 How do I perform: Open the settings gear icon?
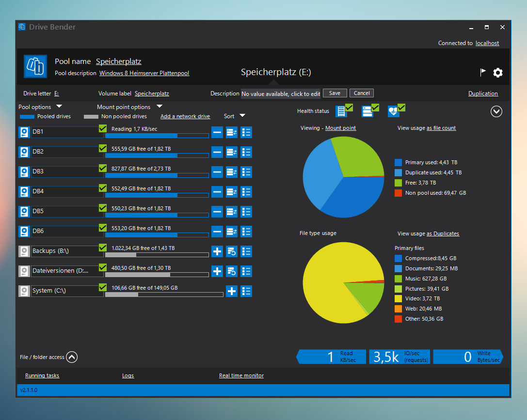[498, 73]
